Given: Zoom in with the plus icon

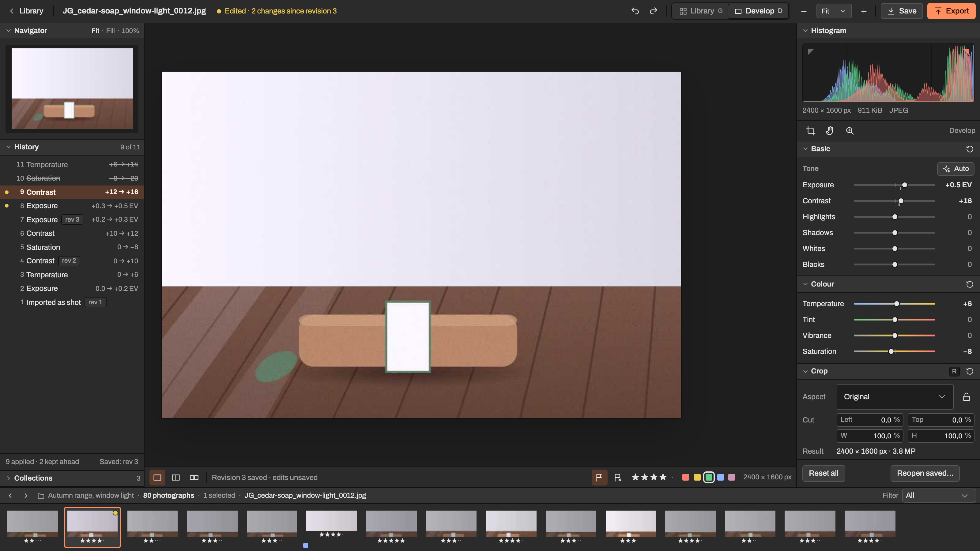Looking at the screenshot, I should pyautogui.click(x=864, y=11).
